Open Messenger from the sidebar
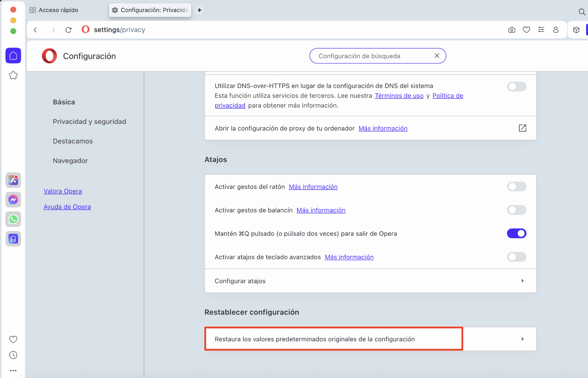 tap(13, 200)
